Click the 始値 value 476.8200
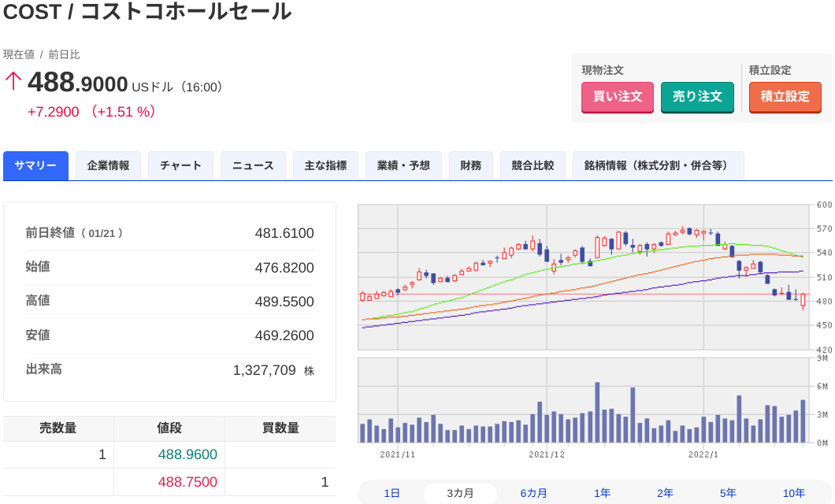 284,268
